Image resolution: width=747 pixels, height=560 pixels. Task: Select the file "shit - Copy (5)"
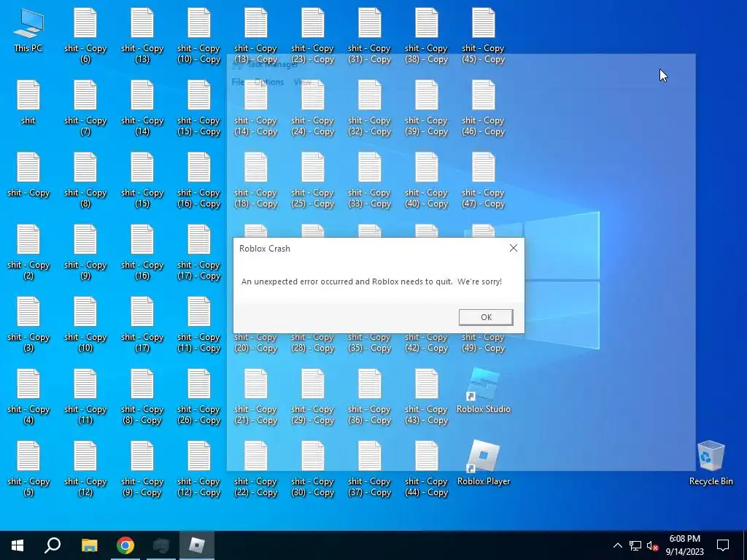pyautogui.click(x=28, y=469)
